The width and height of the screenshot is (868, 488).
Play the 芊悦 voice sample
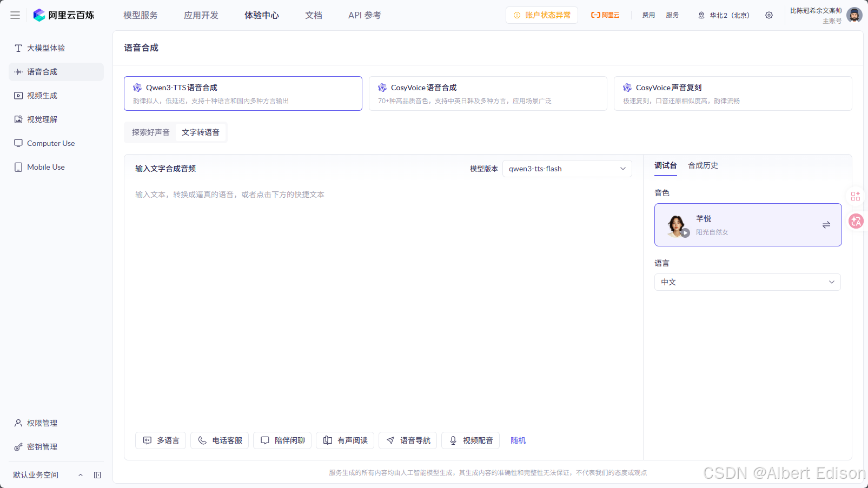click(x=685, y=232)
